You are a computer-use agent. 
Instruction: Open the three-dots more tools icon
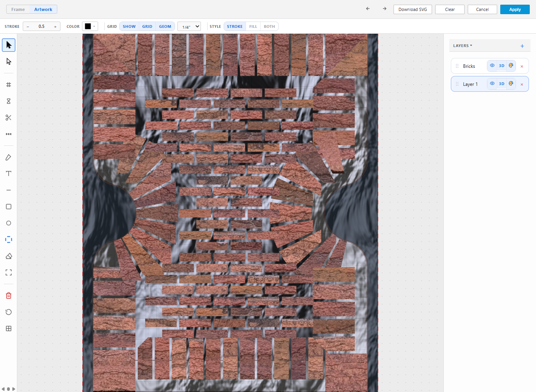[x=9, y=134]
